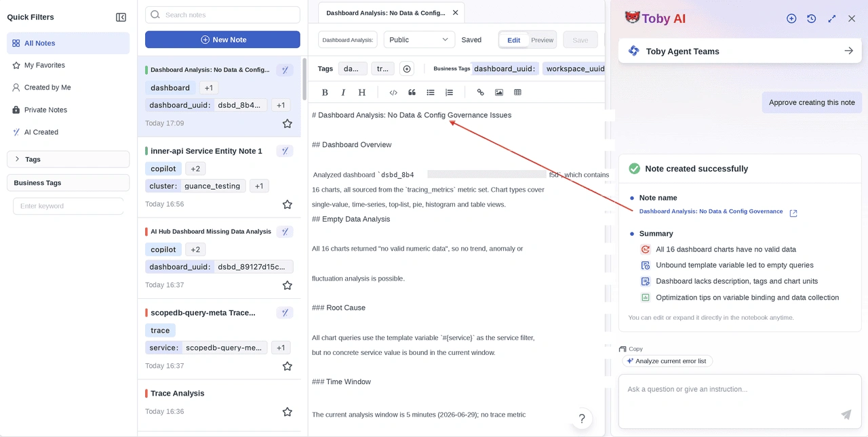Click AI badge on Dashboard Analysis note
This screenshot has width=868, height=437.
pos(285,70)
